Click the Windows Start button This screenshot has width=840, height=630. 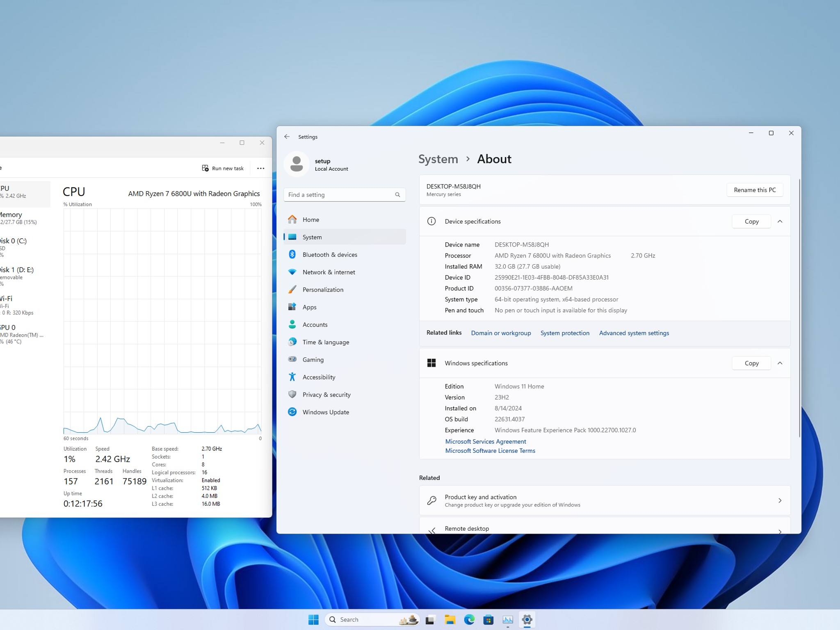tap(313, 619)
